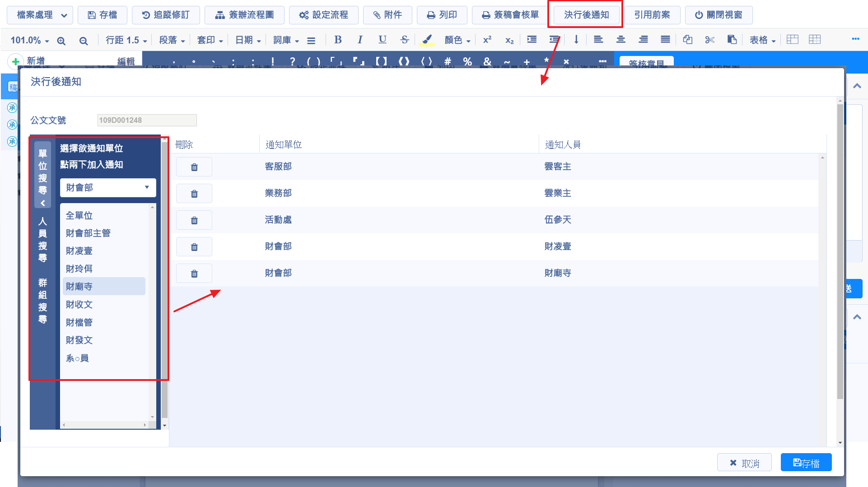
Task: Toggle bold formatting in toolbar
Action: (337, 40)
